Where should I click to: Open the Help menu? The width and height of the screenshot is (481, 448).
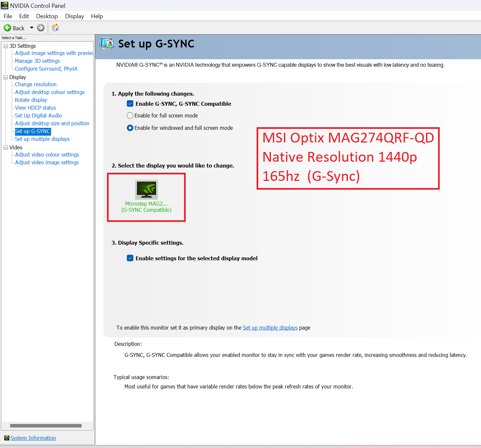[x=97, y=16]
